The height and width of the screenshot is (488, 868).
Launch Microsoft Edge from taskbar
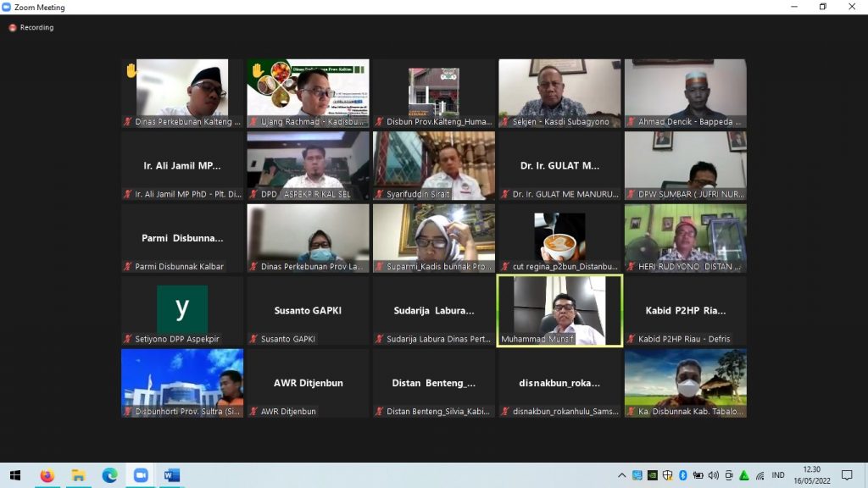109,475
